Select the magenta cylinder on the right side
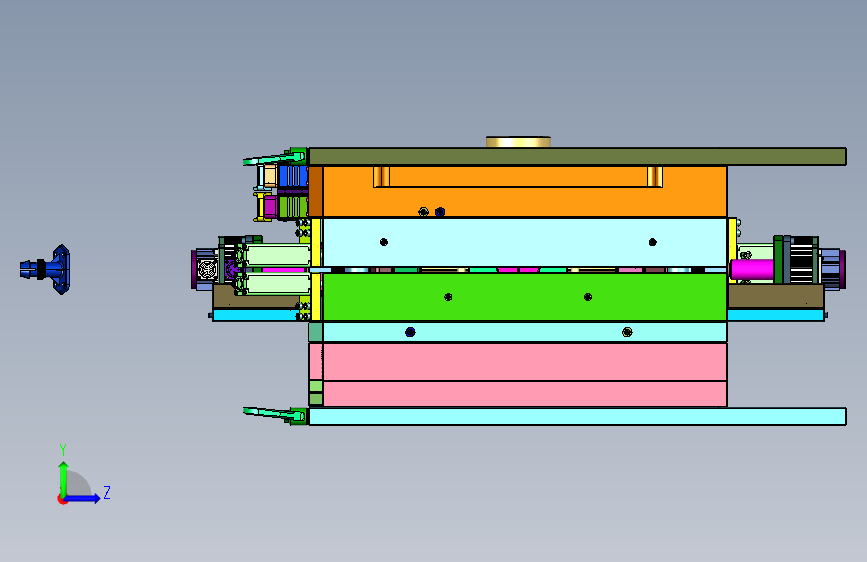This screenshot has height=562, width=867. [x=752, y=269]
